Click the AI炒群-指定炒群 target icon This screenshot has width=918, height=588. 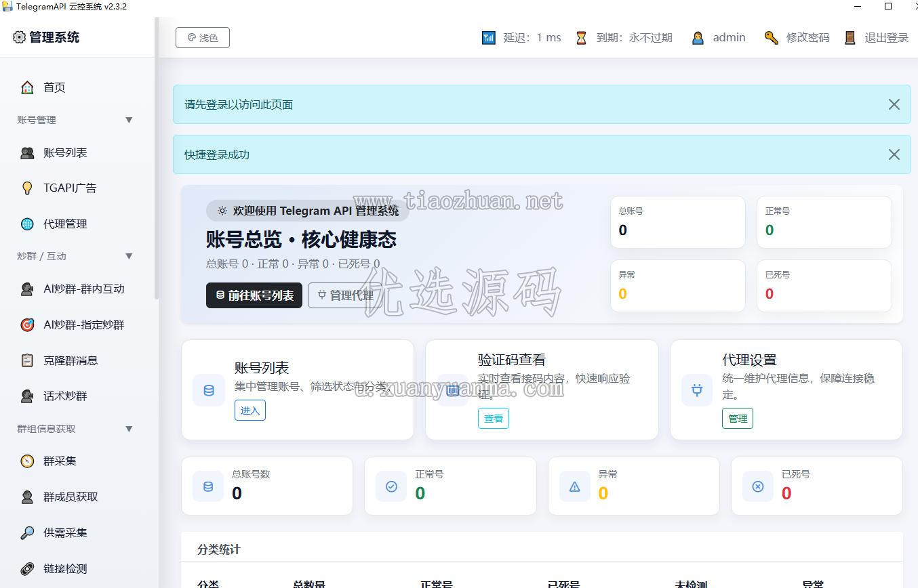[27, 325]
